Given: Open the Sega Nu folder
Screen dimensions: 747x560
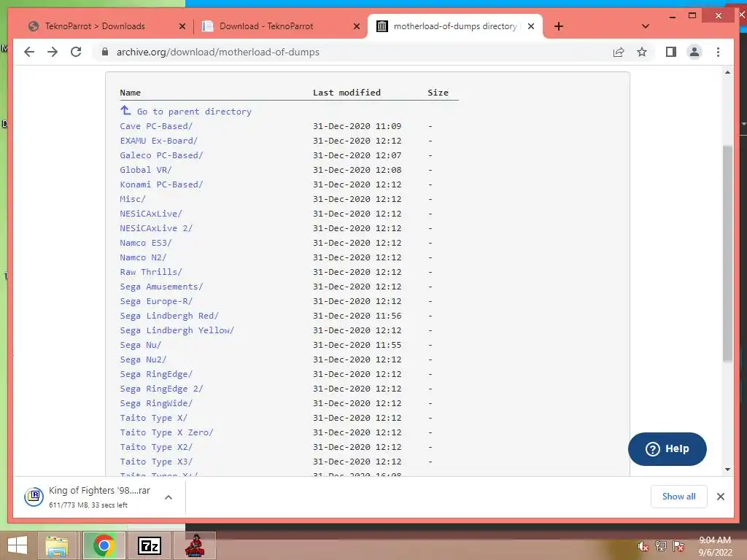Looking at the screenshot, I should [141, 345].
